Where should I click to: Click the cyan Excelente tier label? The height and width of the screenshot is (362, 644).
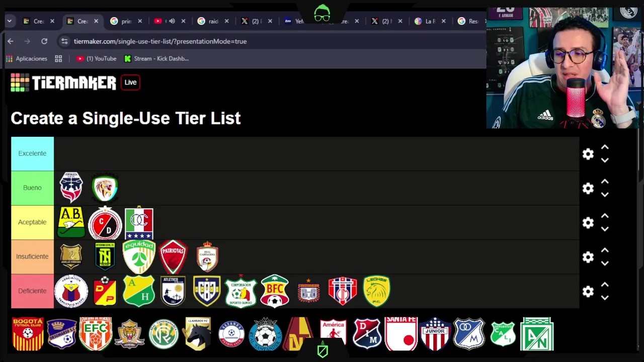click(32, 153)
